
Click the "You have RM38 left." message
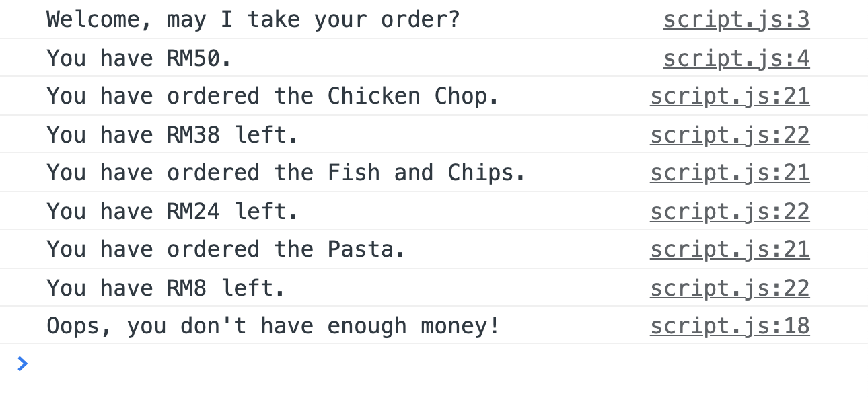click(x=172, y=135)
